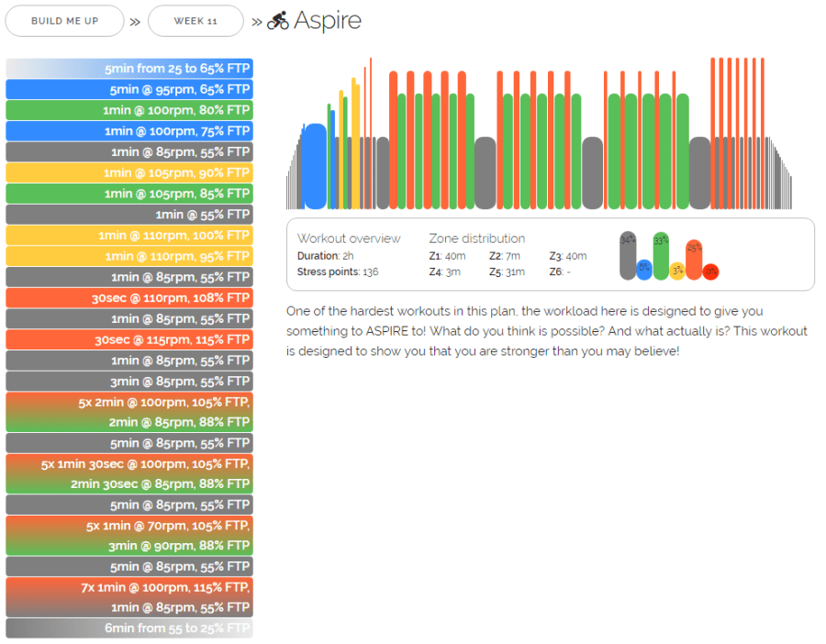Go to the WEEK 11 breadcrumb
This screenshot has width=826, height=644.
195,21
